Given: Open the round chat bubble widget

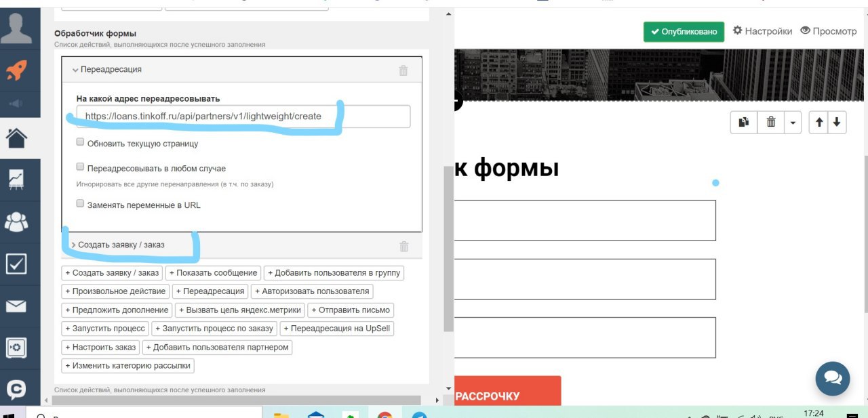Looking at the screenshot, I should (833, 378).
